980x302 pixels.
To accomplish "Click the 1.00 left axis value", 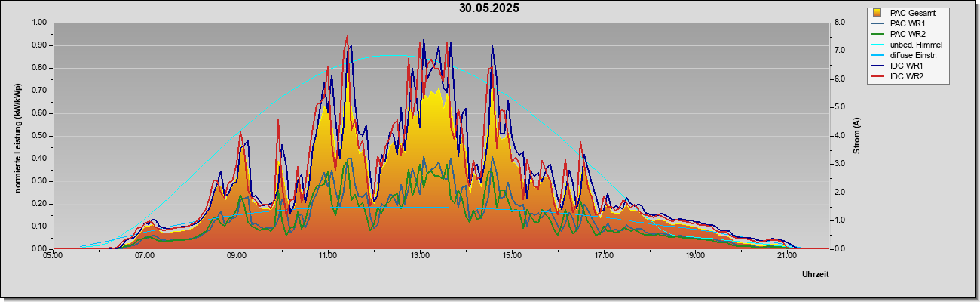I will click(x=38, y=23).
